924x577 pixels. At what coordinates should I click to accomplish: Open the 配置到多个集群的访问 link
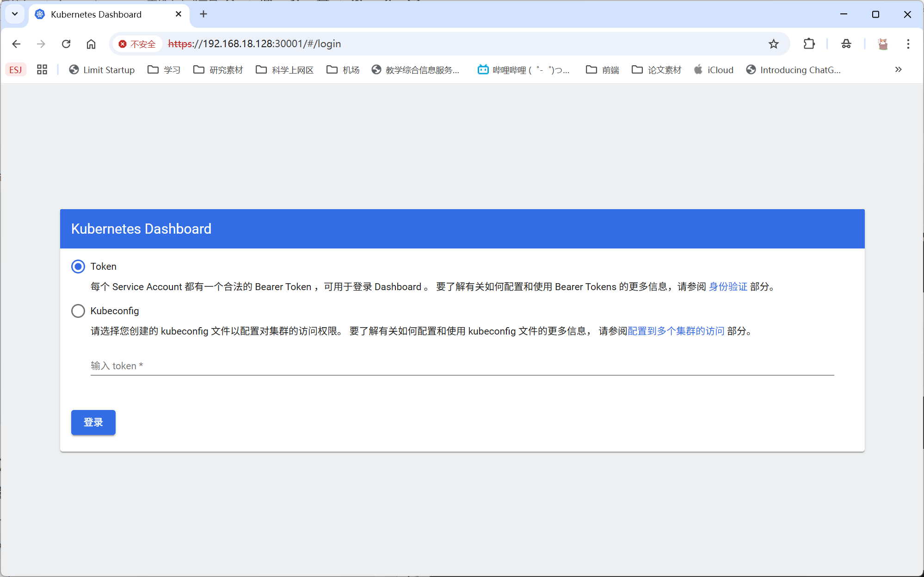pos(676,331)
